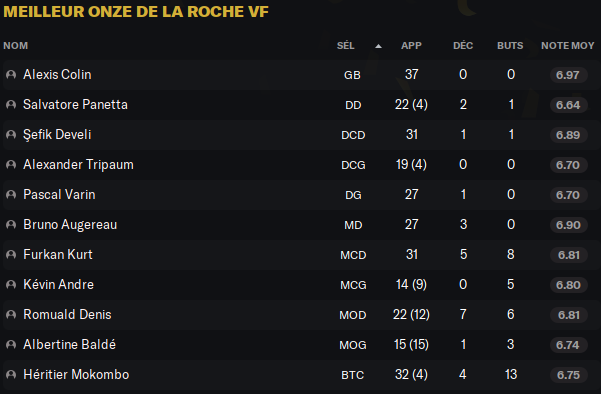Click the NOM column header
Viewport: 601px width, 394px height.
16,46
